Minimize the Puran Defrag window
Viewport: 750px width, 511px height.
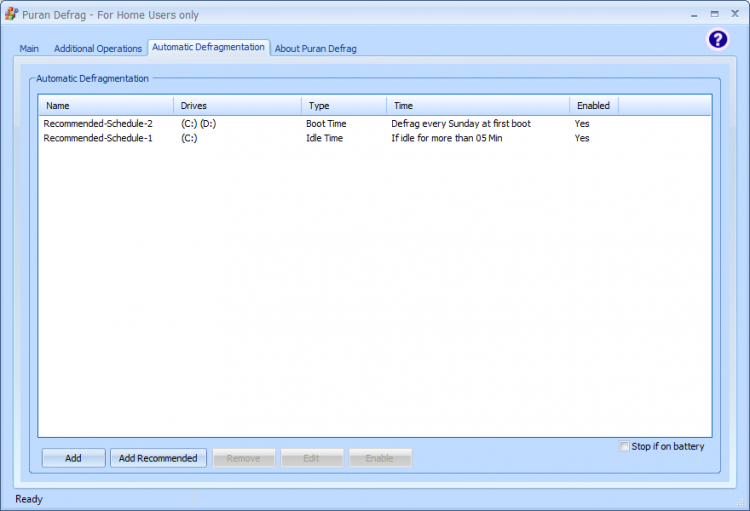(x=694, y=14)
